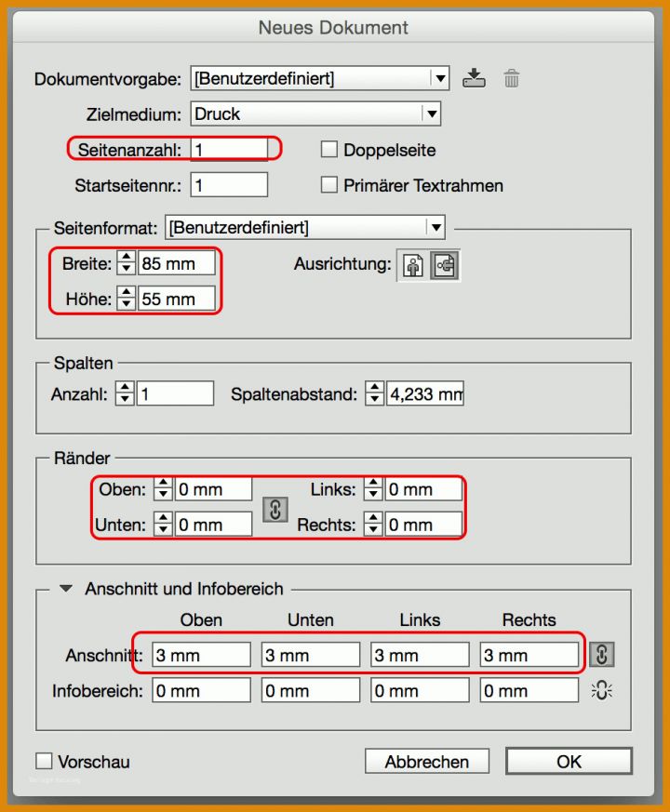Click the Links margin stepper
The height and width of the screenshot is (812, 670).
pos(373,489)
